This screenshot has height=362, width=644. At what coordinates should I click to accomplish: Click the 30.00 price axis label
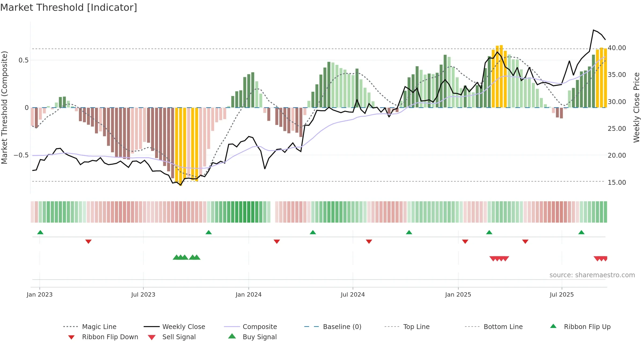coord(617,102)
